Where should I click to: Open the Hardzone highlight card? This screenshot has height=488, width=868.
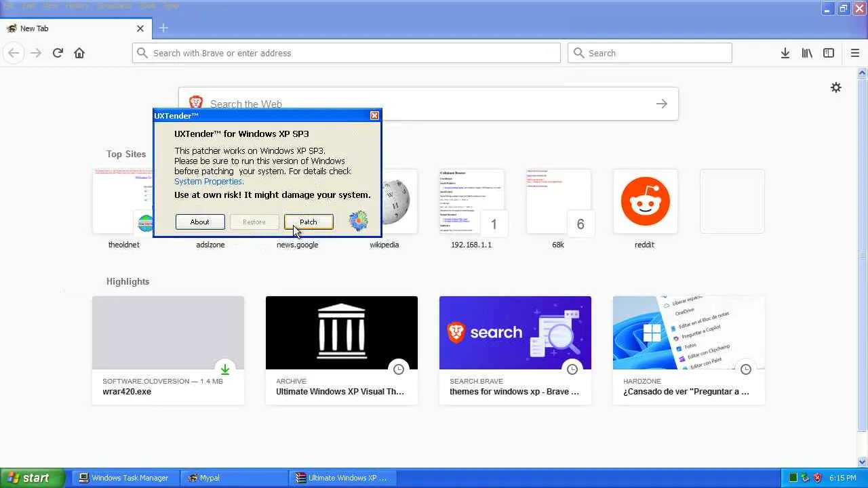tap(689, 350)
